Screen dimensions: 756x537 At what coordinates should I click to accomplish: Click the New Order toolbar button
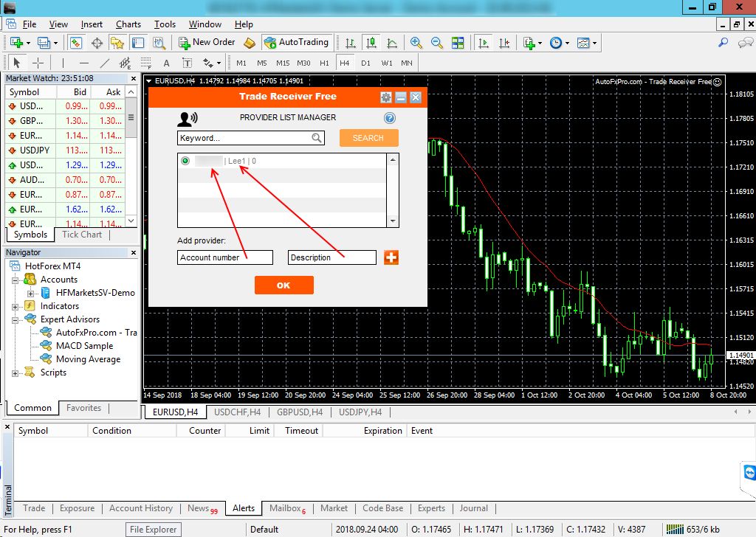point(207,42)
